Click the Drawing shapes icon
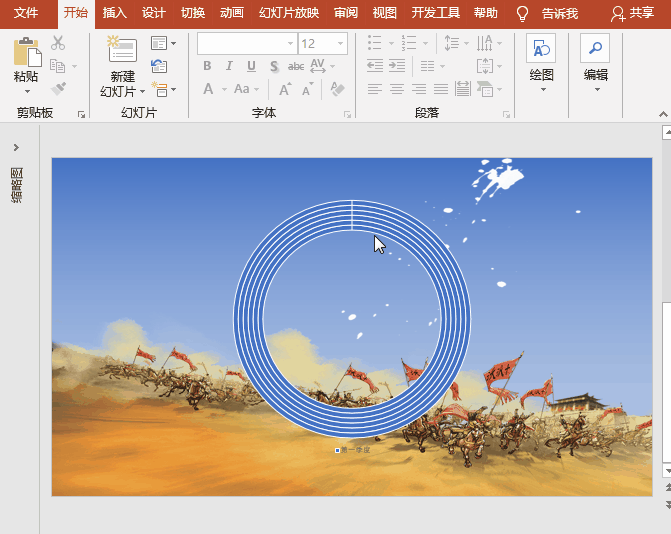 [541, 48]
